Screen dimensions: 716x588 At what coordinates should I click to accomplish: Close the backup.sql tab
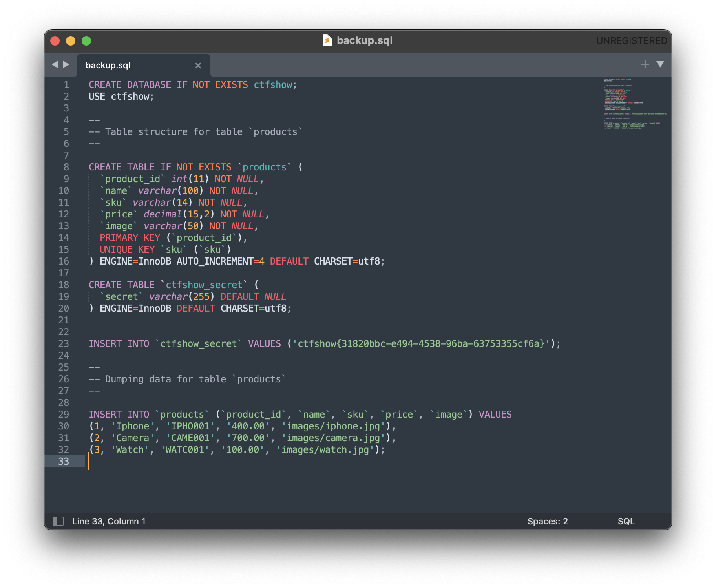(x=198, y=66)
